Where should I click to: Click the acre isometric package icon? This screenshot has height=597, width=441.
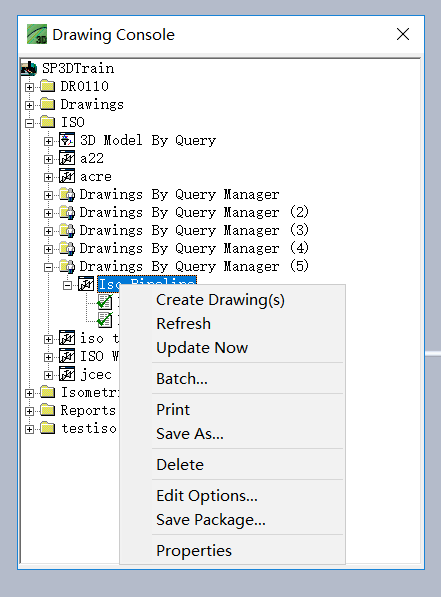(x=67, y=176)
